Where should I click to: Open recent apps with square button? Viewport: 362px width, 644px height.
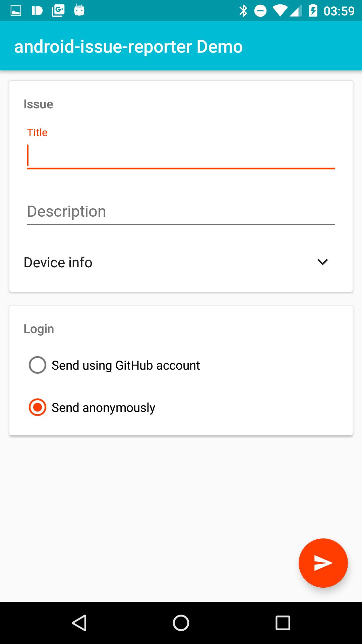(283, 623)
